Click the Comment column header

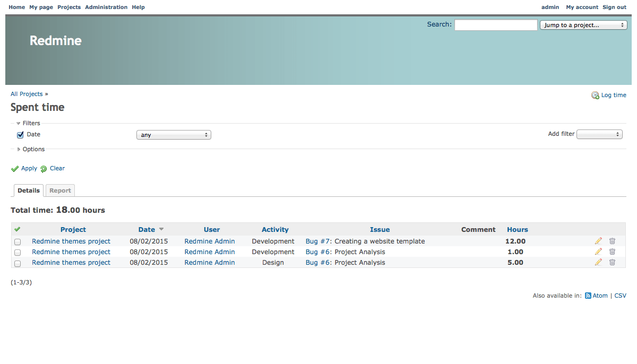pos(478,230)
